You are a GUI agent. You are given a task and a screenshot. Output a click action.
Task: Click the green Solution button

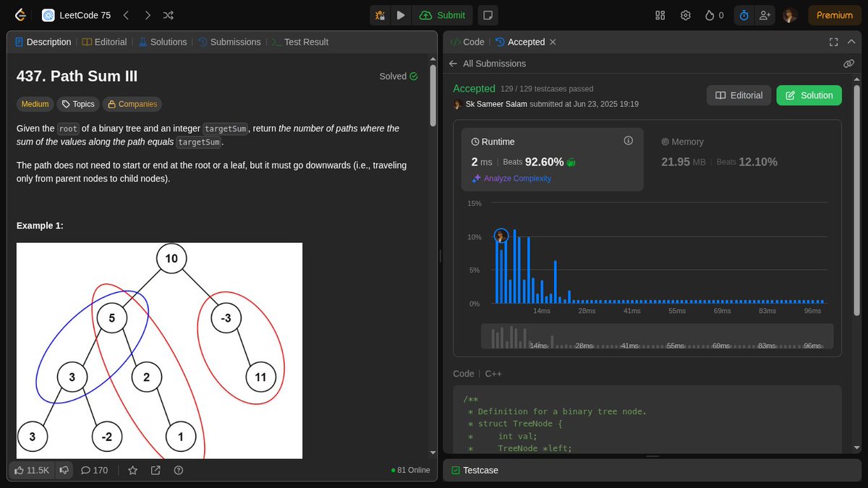pyautogui.click(x=809, y=95)
